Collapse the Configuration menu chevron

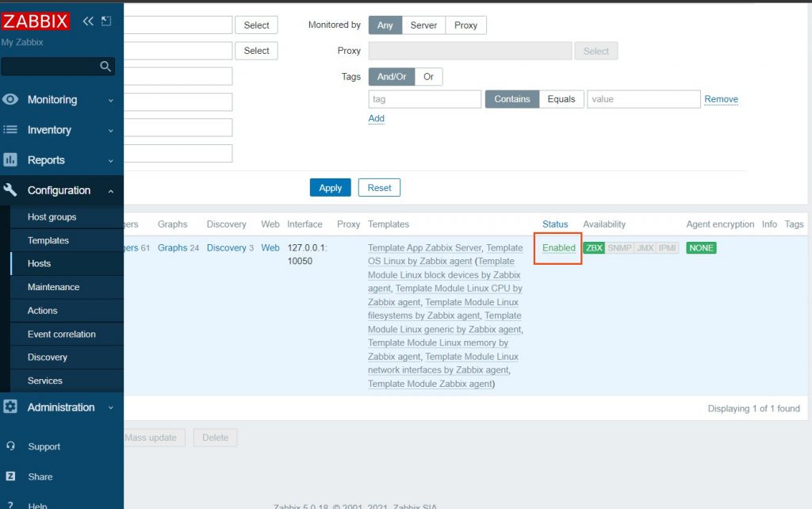(111, 191)
